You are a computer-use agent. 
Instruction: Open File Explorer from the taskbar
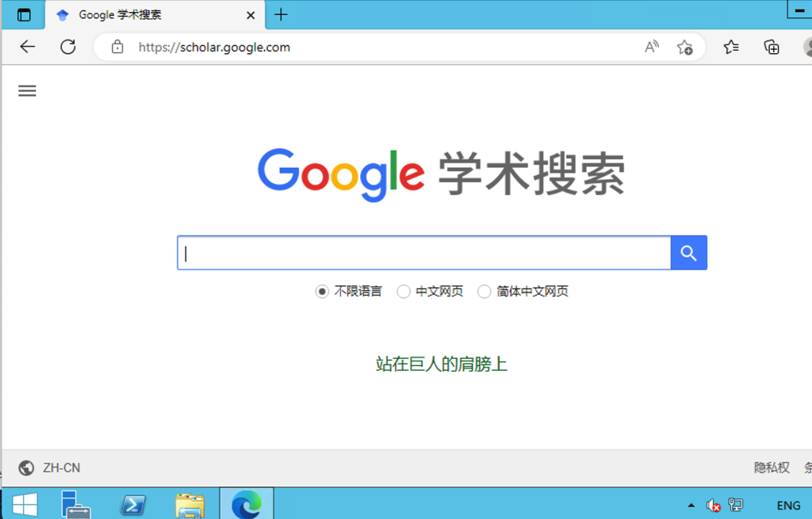point(190,505)
